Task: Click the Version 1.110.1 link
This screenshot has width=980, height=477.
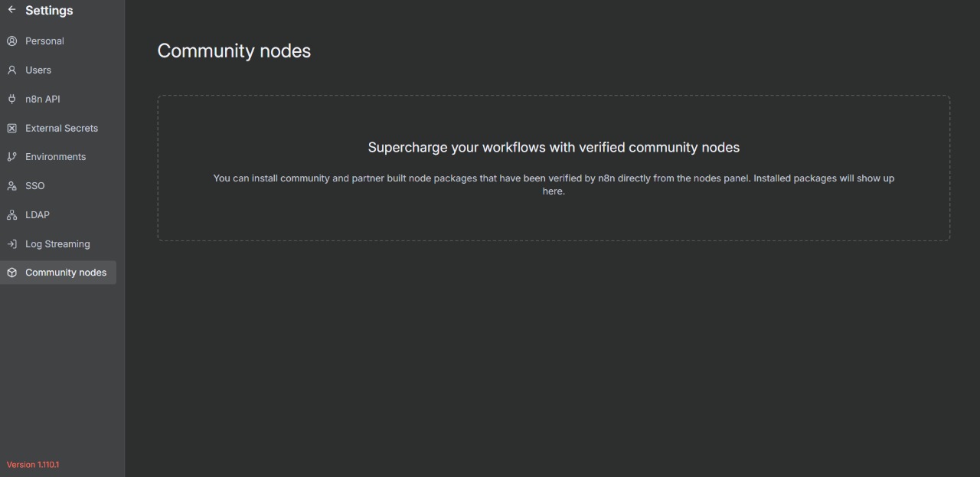Action: coord(33,464)
